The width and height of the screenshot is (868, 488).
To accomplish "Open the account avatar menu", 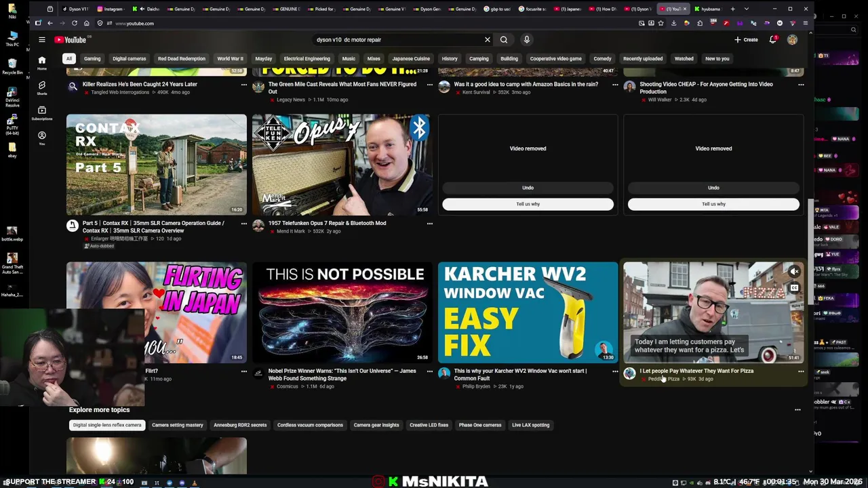I will (792, 40).
